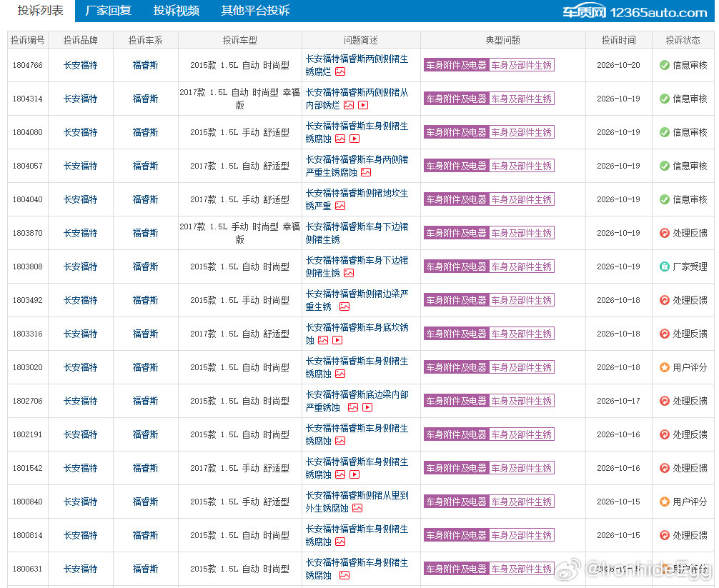
Task: Open the picture icon in row 1800840
Action: coord(357,508)
